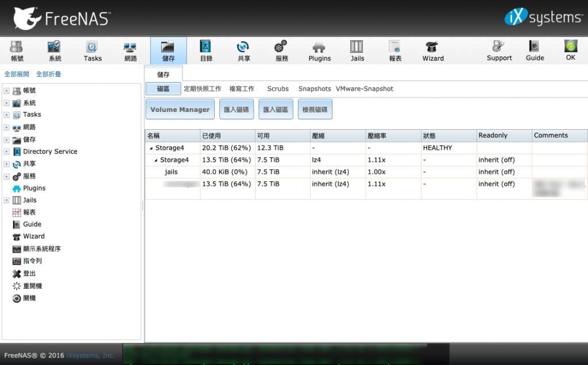The width and height of the screenshot is (588, 365).
Task: Open the iXsystems, Inc. footer link
Action: point(90,355)
